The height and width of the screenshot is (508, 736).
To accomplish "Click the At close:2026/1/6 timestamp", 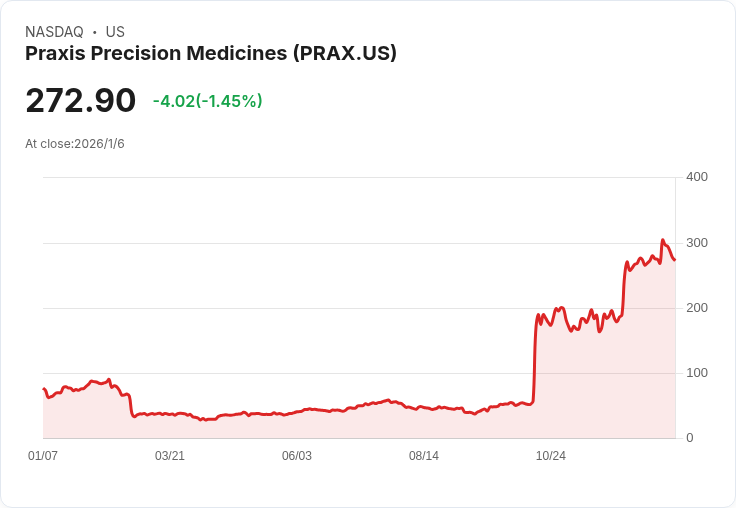I will (75, 144).
